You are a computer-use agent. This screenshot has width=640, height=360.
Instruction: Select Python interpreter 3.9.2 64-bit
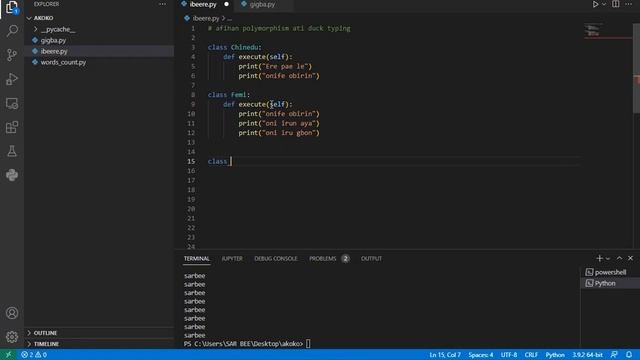(x=587, y=355)
